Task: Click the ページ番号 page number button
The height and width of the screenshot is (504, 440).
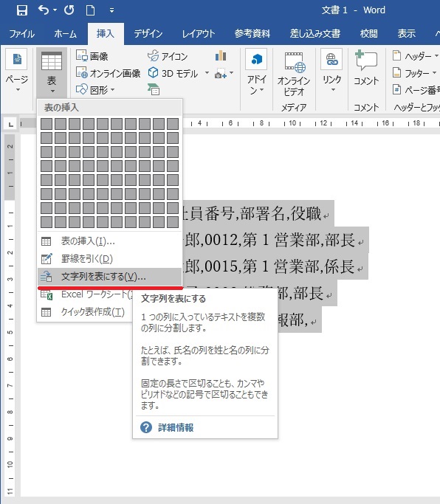Action: click(x=416, y=90)
